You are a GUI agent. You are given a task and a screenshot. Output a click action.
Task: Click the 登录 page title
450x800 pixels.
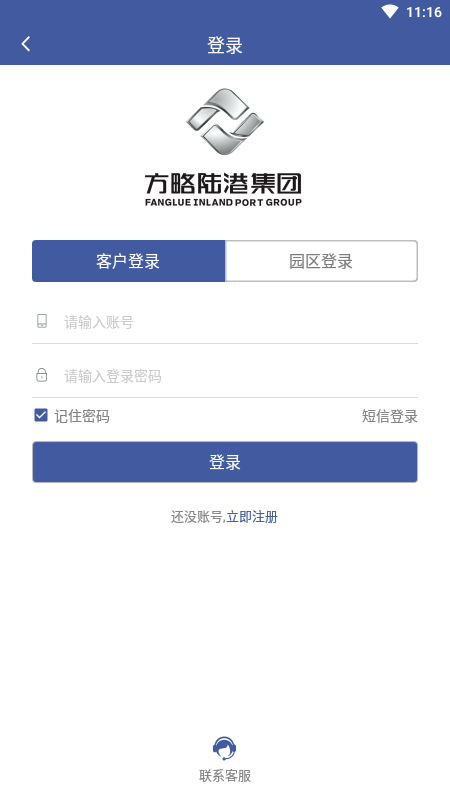tap(225, 45)
